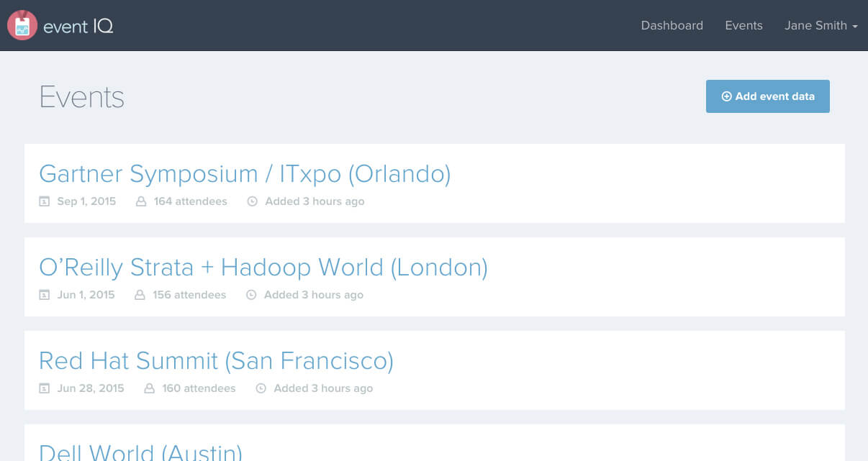This screenshot has height=461, width=868.
Task: Click clock icon on O'Reilly Strata row
Action: 251,295
